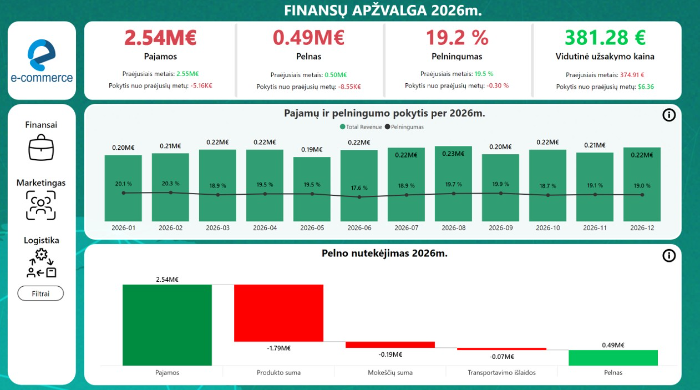Click the -1.79M€ waterfall label
The width and height of the screenshot is (700, 390).
[x=279, y=348]
